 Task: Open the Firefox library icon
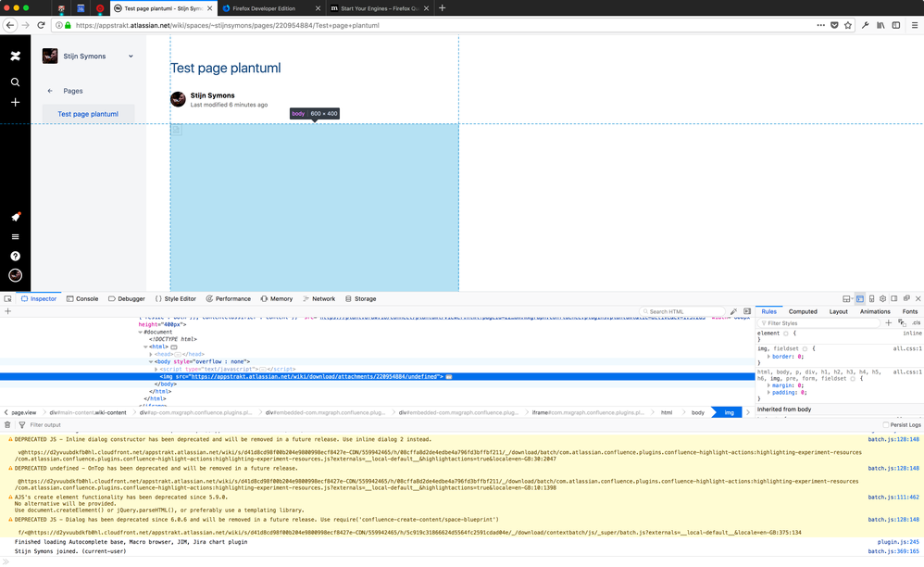(880, 25)
